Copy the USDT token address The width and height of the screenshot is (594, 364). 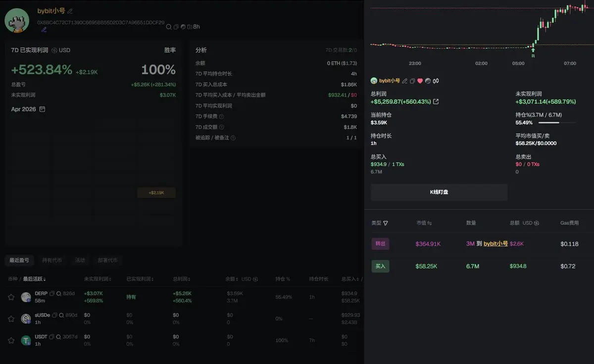[51, 337]
